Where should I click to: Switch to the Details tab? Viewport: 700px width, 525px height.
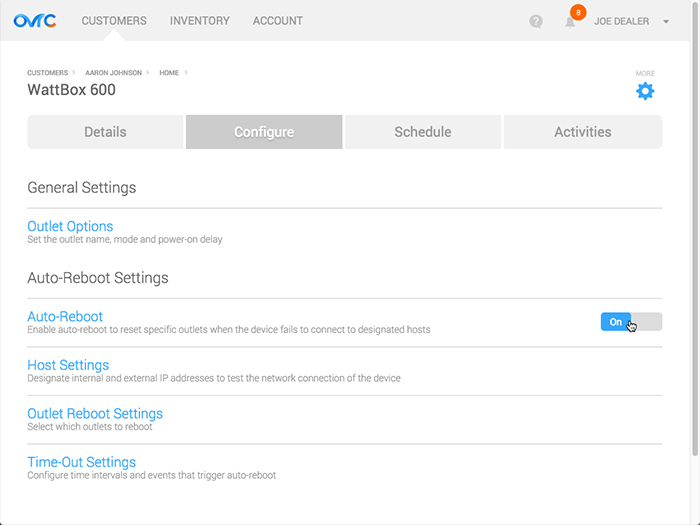click(105, 132)
